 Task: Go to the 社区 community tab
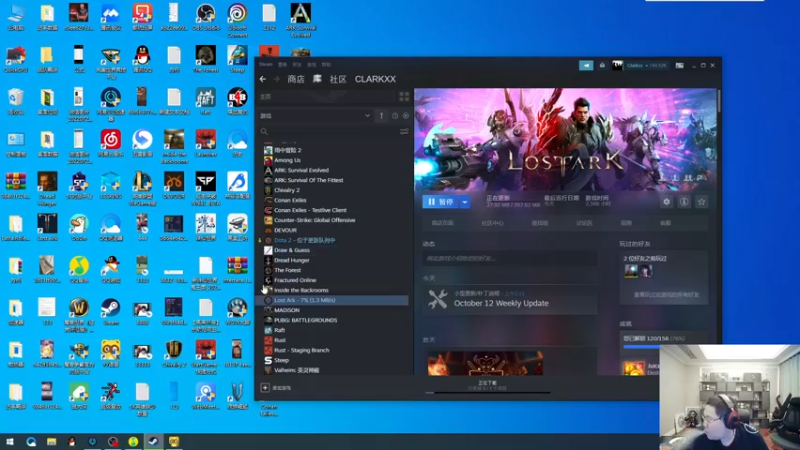[x=338, y=79]
